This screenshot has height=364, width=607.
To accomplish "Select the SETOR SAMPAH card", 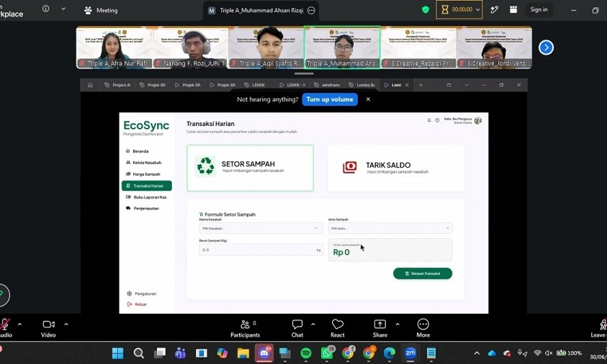I will (250, 168).
